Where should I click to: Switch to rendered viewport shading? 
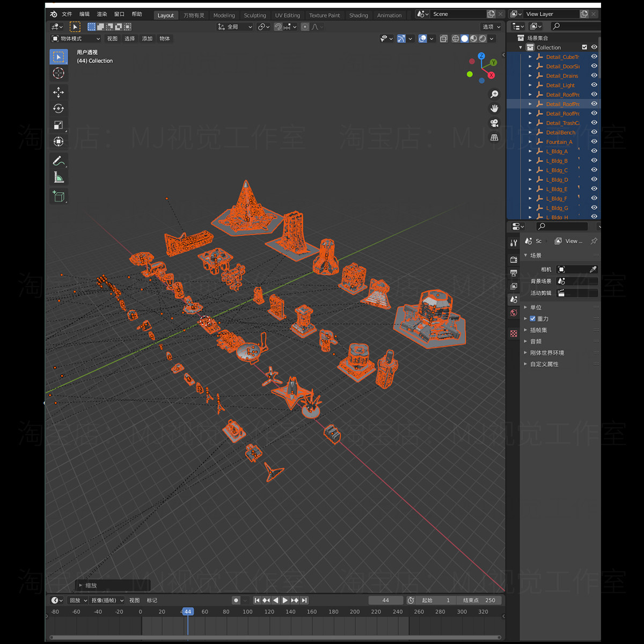[x=482, y=39]
